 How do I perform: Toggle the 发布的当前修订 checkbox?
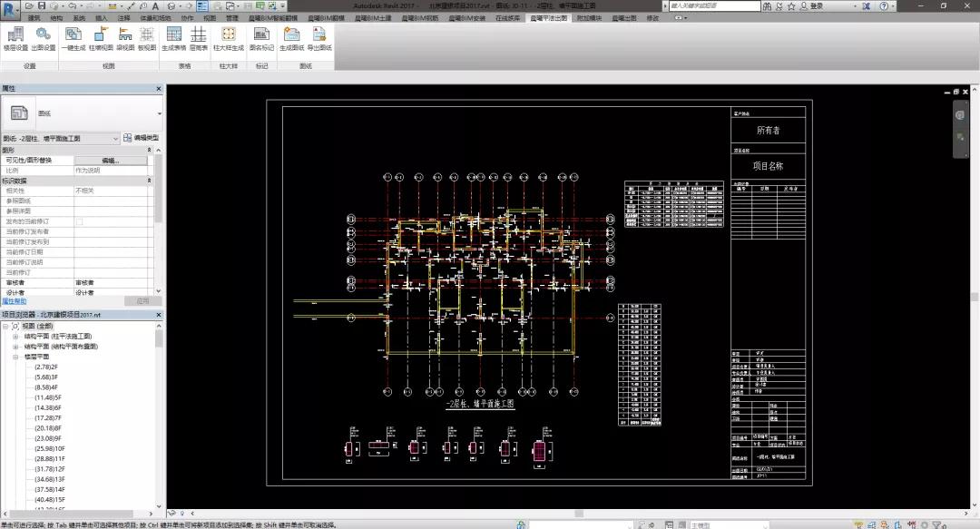pos(79,221)
